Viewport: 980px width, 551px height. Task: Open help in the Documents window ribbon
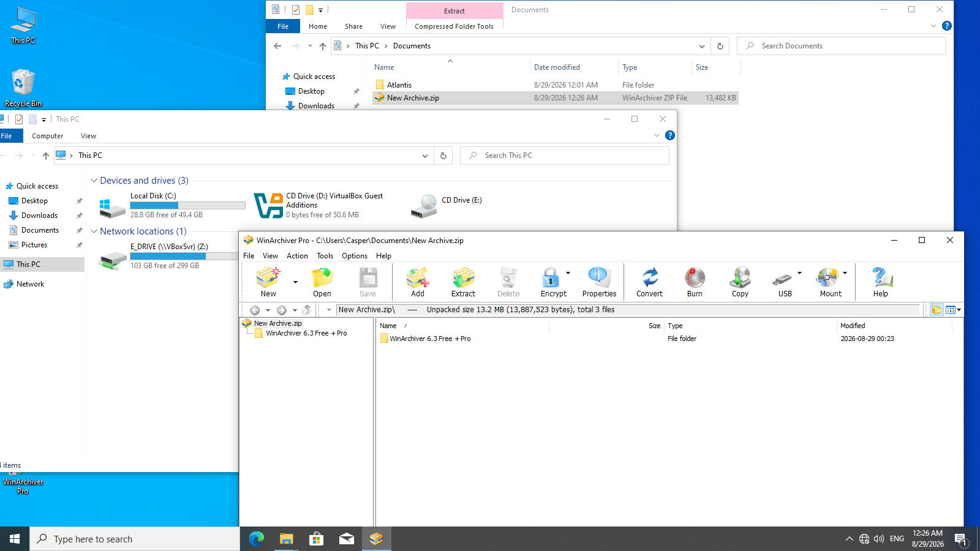pyautogui.click(x=947, y=26)
